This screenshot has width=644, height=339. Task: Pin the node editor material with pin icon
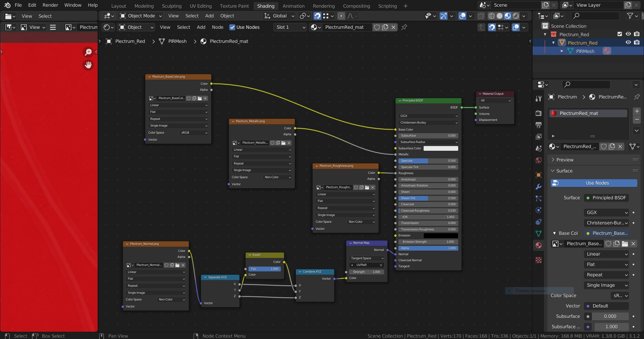click(x=404, y=27)
